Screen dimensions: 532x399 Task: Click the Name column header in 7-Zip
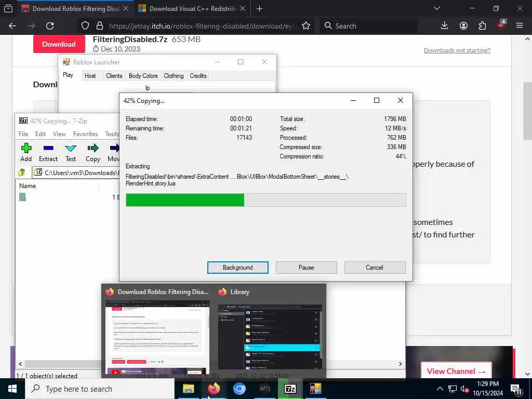point(28,186)
